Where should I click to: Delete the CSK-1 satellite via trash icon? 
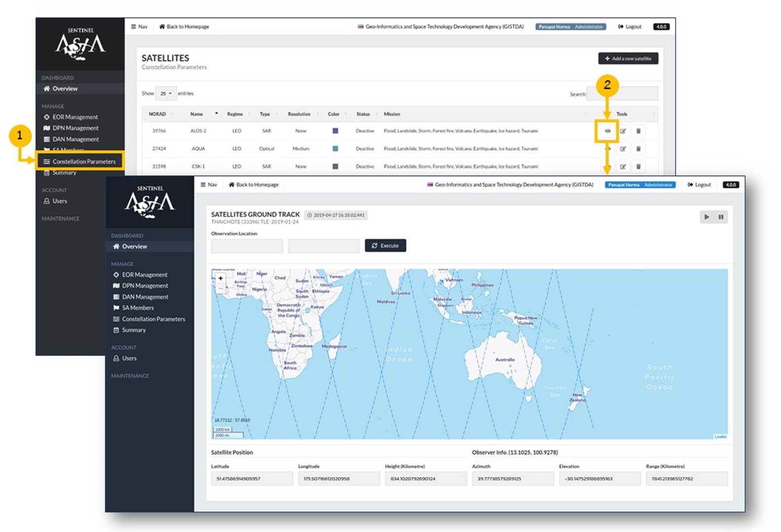tap(638, 166)
